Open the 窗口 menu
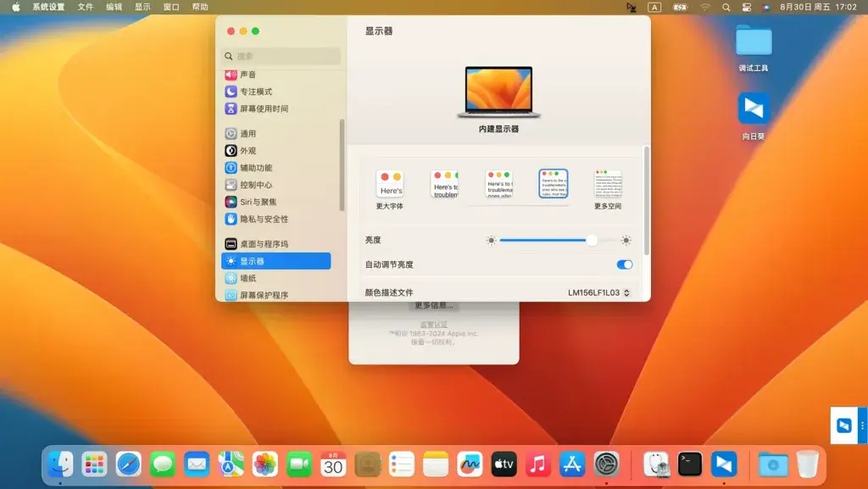Image resolution: width=868 pixels, height=489 pixels. pos(171,7)
